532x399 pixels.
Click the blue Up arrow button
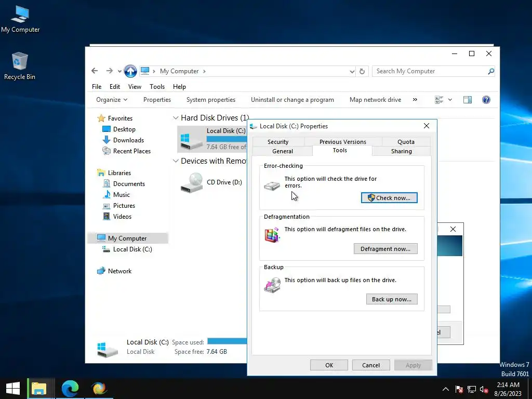[130, 71]
